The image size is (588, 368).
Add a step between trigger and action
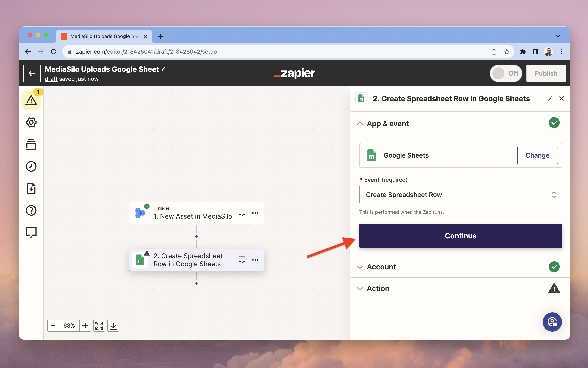pos(197,237)
